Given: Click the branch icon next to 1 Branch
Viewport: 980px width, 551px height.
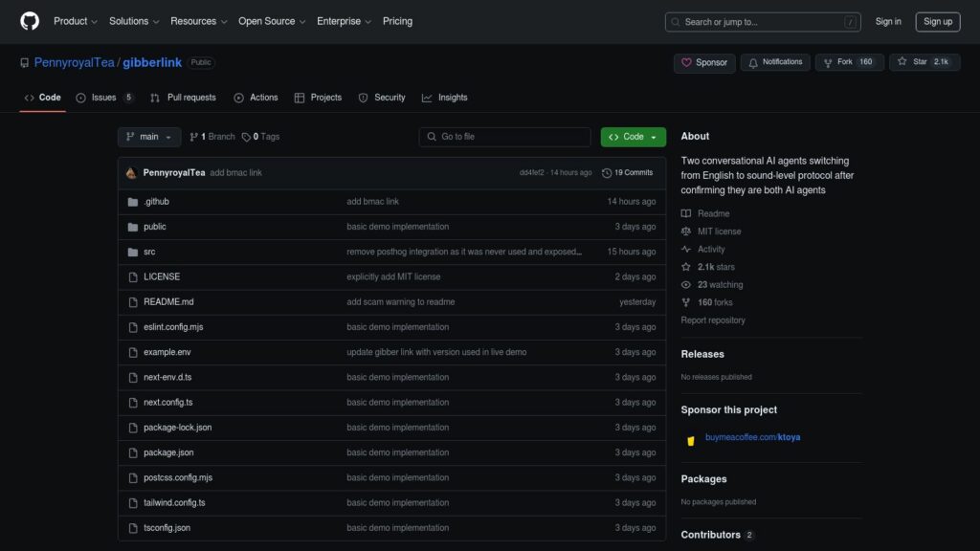Looking at the screenshot, I should (x=193, y=137).
